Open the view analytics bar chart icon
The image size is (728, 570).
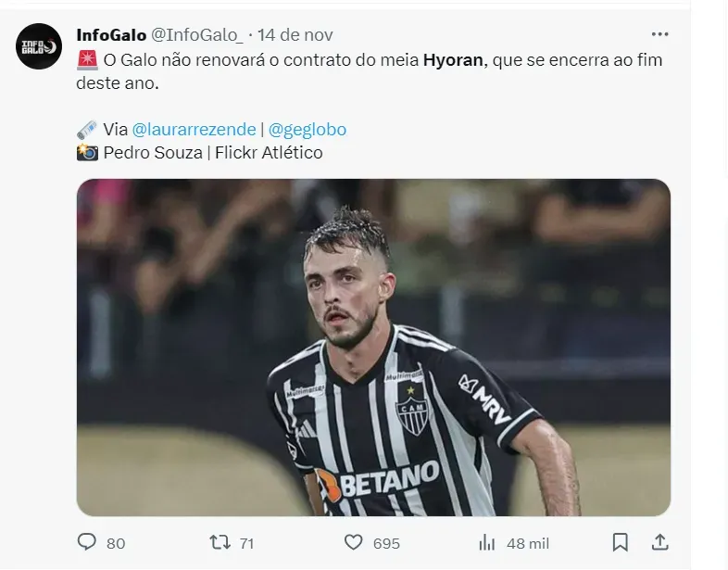487,541
